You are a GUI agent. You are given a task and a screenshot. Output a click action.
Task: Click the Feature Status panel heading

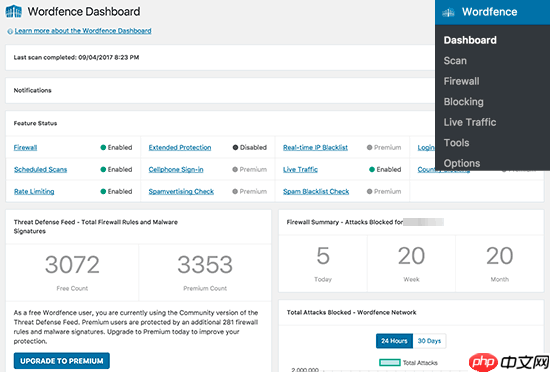click(x=35, y=123)
